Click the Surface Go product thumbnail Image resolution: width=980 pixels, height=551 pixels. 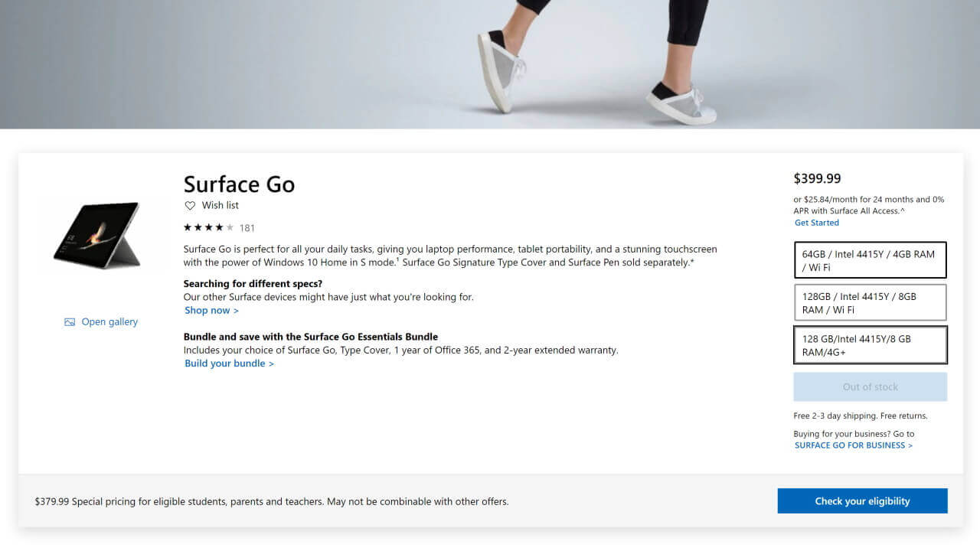point(97,235)
